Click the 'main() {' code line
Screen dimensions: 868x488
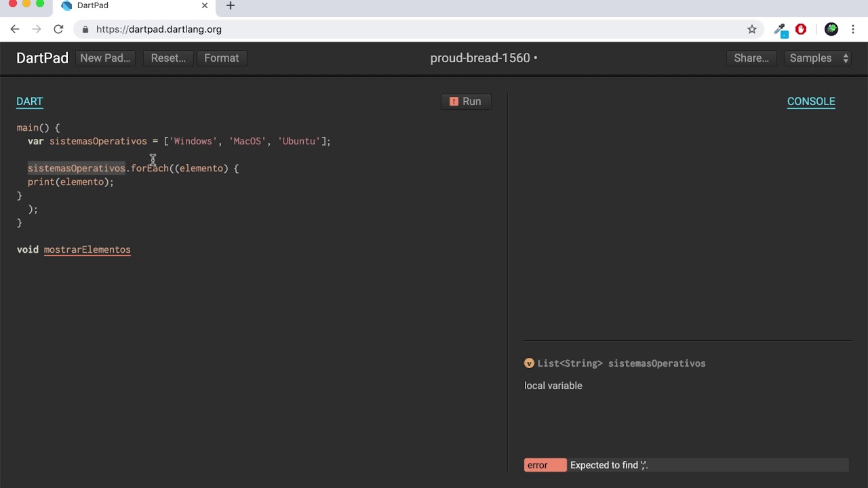click(39, 127)
